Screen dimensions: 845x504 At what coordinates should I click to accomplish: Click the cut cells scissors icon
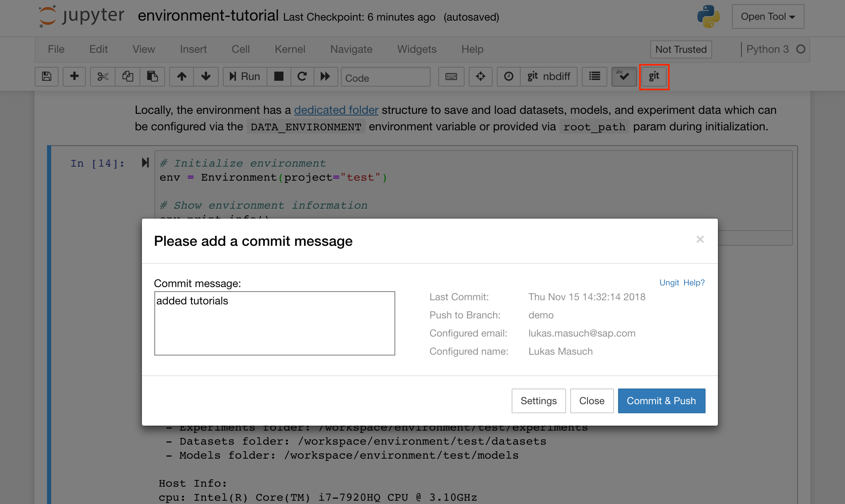pos(103,76)
